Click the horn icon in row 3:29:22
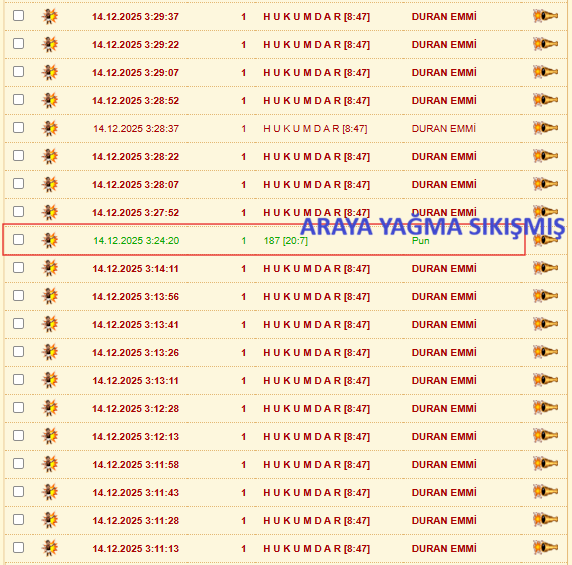The width and height of the screenshot is (572, 565). [x=545, y=44]
